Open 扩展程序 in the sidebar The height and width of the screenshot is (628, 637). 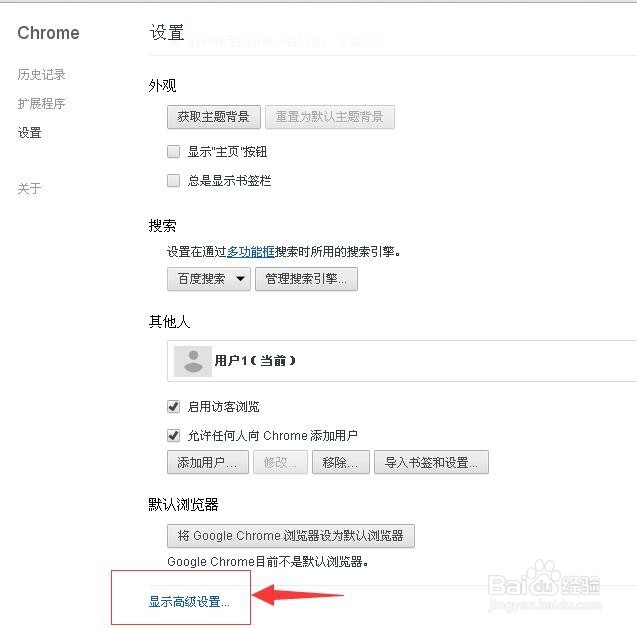click(x=41, y=104)
